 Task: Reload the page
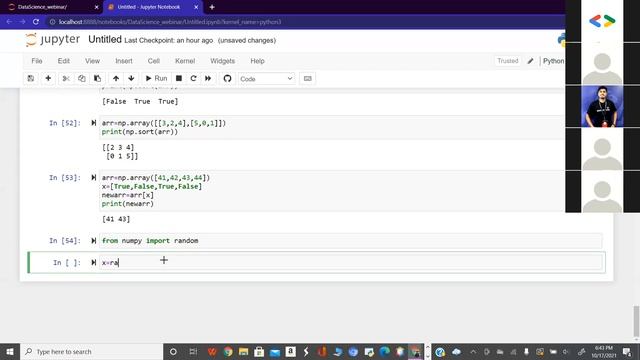click(x=36, y=22)
